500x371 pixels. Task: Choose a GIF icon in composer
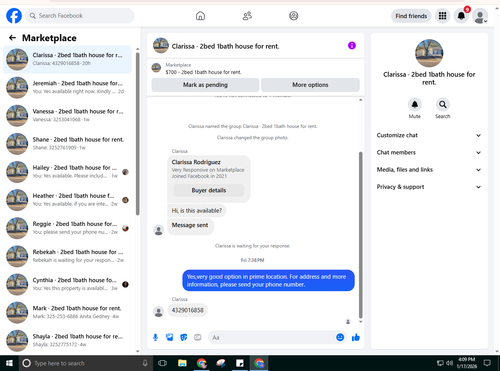tap(198, 337)
